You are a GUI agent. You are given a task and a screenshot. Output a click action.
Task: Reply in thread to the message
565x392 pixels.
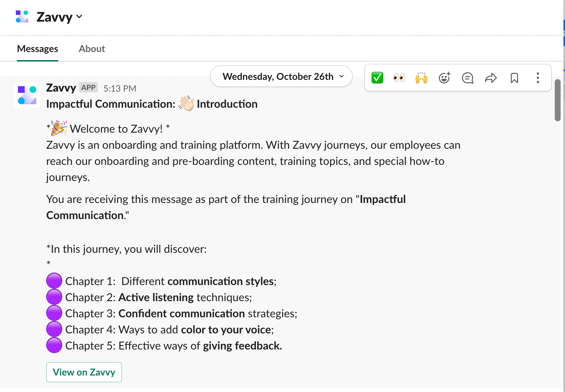468,78
